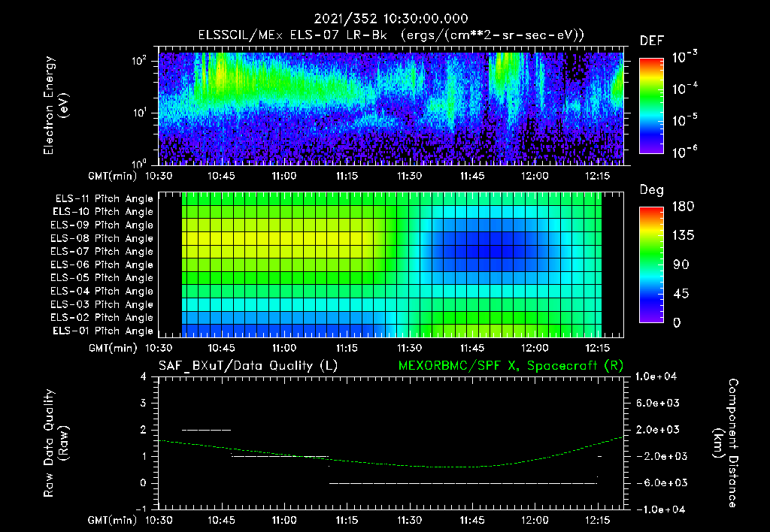Select the 2.0e+03 right axis value
The width and height of the screenshot is (770, 532).
658,430
